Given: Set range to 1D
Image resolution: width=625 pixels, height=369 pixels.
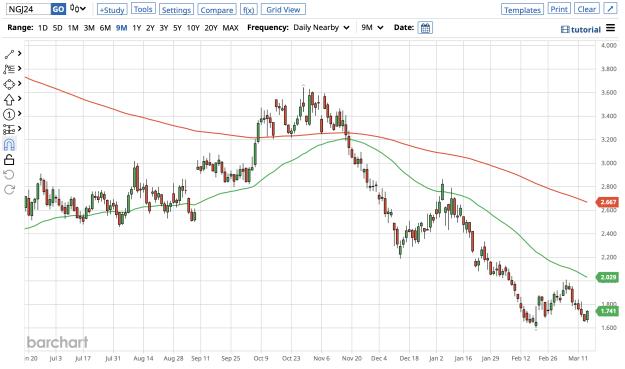Looking at the screenshot, I should click(x=43, y=28).
